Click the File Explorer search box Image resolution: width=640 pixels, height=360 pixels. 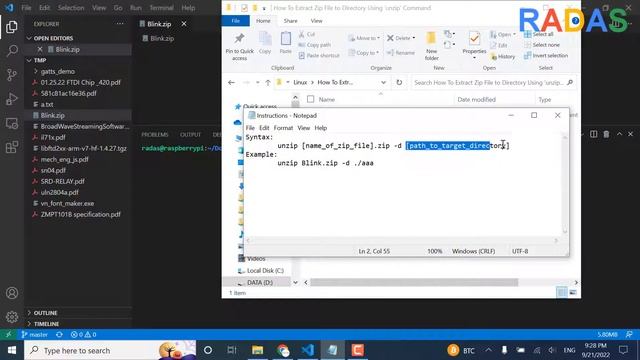(x=493, y=82)
